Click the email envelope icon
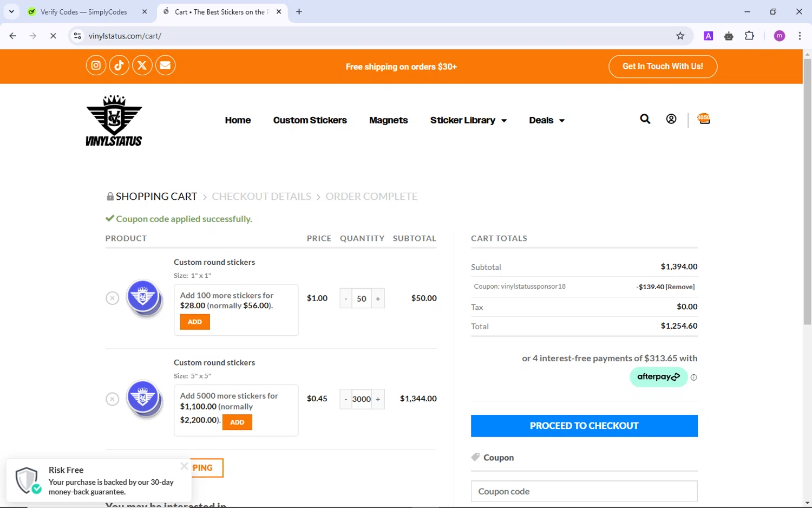 point(166,66)
